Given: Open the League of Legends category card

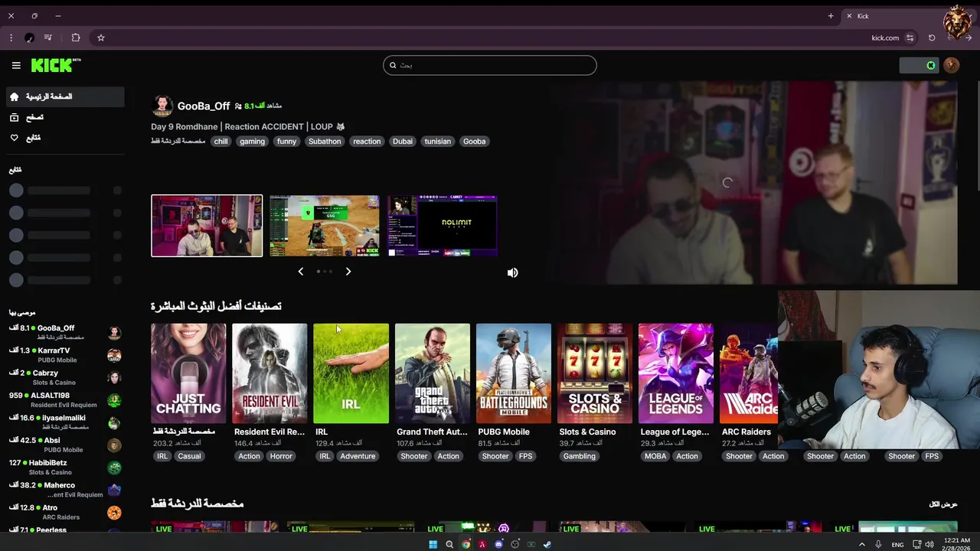Looking at the screenshot, I should pyautogui.click(x=676, y=373).
